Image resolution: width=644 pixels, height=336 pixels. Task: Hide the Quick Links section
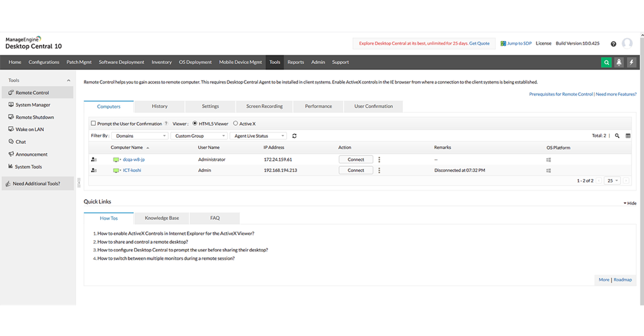(x=630, y=203)
